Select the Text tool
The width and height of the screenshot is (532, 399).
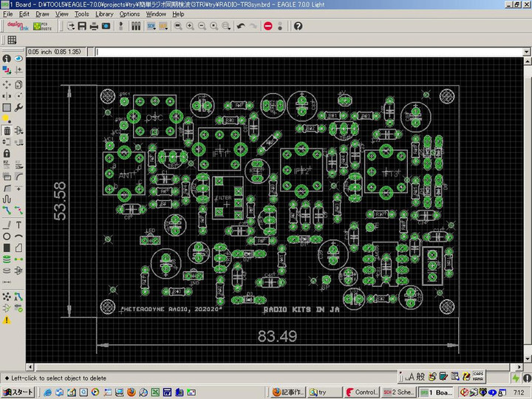(18, 225)
